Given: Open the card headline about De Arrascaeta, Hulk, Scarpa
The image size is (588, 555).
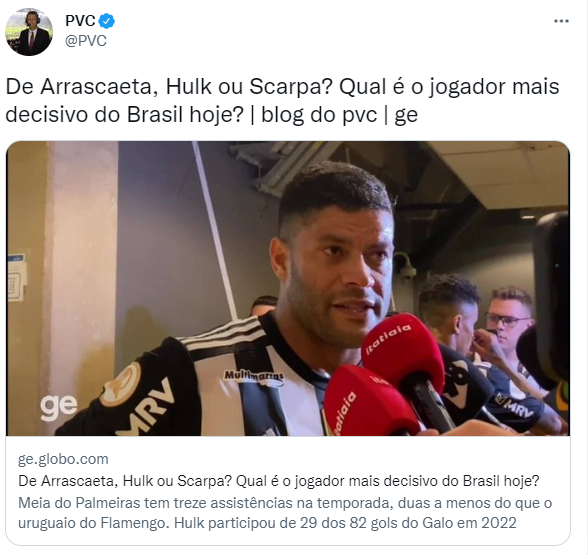Looking at the screenshot, I should pos(279,481).
